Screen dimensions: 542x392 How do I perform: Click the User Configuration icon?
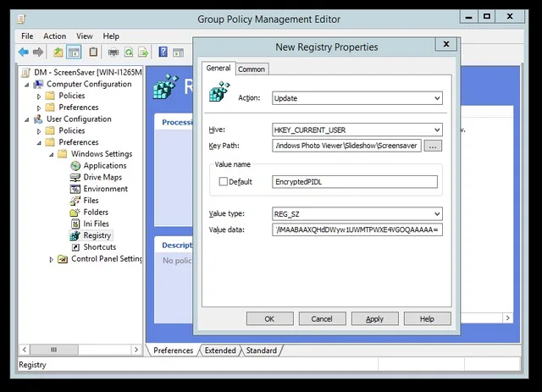pyautogui.click(x=38, y=119)
